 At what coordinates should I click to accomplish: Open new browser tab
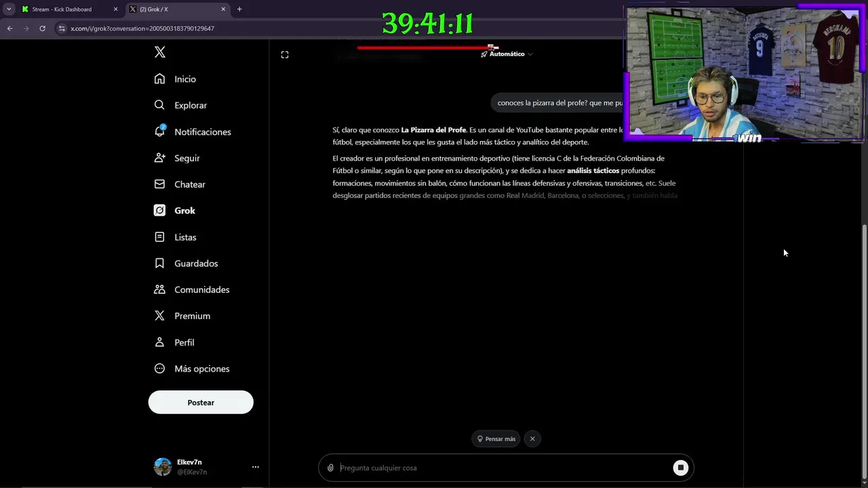[239, 9]
